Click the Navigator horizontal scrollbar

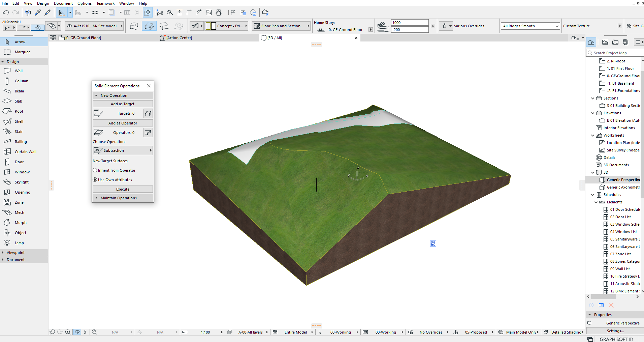pos(603,297)
